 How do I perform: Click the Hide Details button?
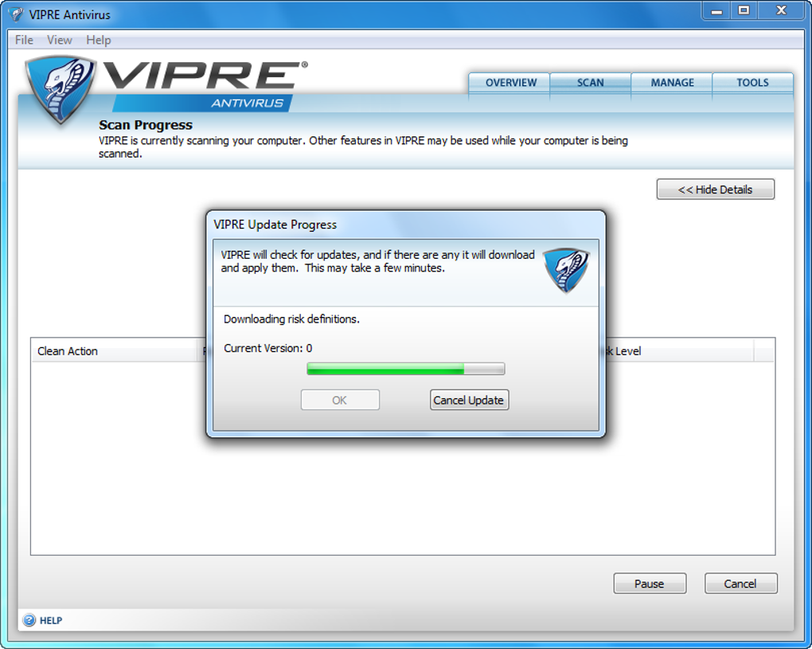tap(715, 190)
